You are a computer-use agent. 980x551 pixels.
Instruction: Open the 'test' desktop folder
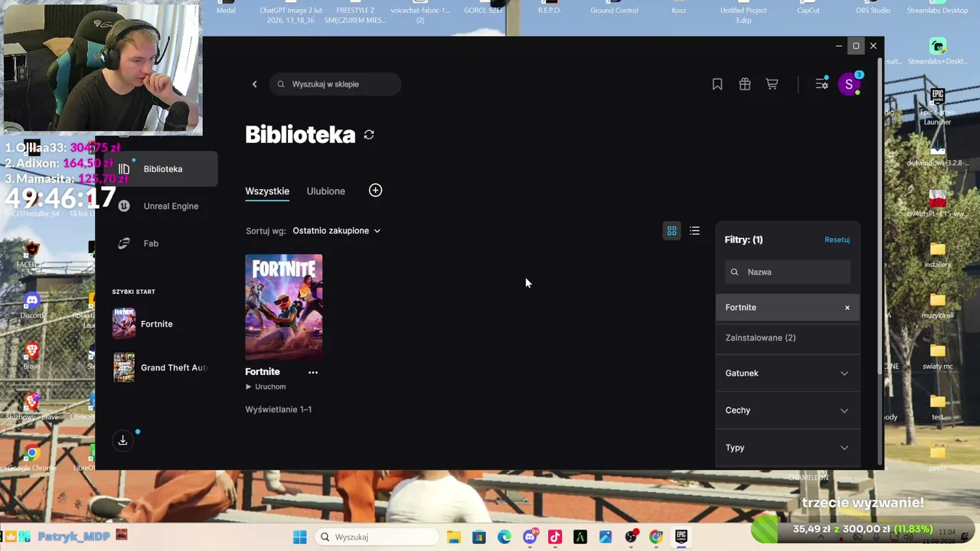point(938,406)
